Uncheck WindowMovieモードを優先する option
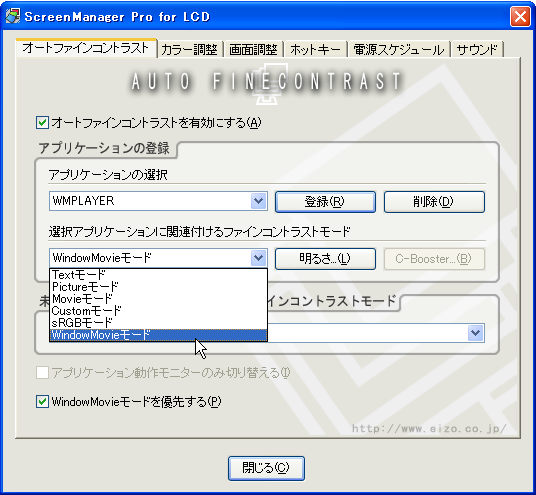Image resolution: width=536 pixels, height=495 pixels. pyautogui.click(x=42, y=401)
